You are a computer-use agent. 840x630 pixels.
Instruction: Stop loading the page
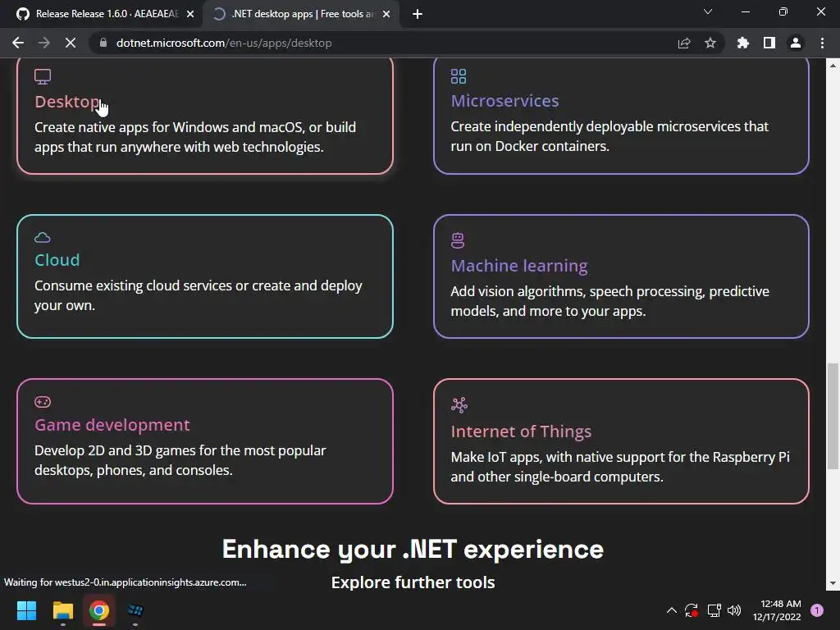click(x=71, y=43)
